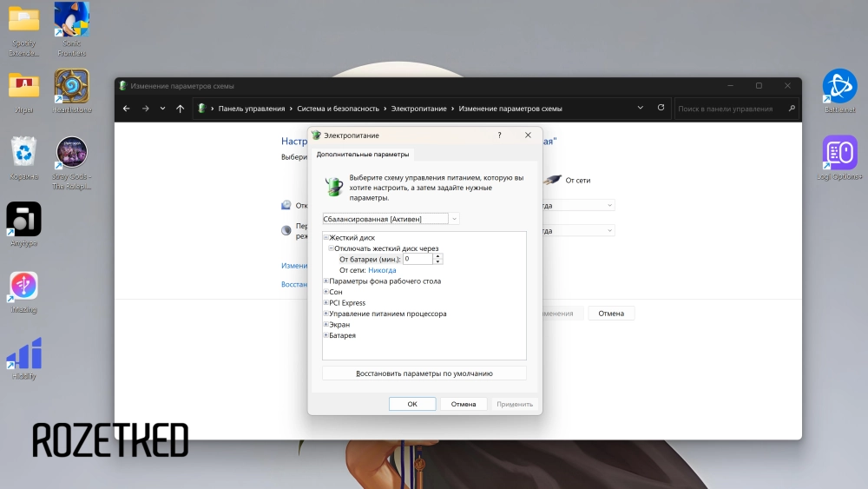Open the Hearthstone desktop shortcut
This screenshot has width=868, height=489.
71,87
